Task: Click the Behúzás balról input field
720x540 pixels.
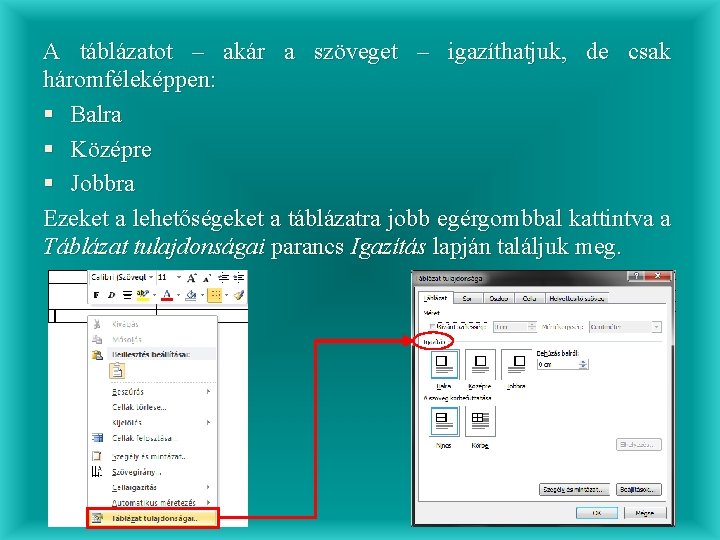Action: [x=557, y=364]
